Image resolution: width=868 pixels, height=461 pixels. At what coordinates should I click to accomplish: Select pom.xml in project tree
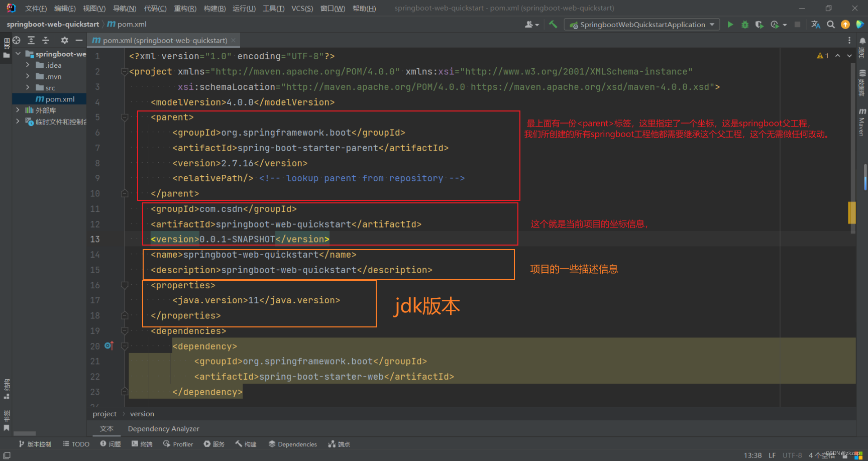click(x=55, y=99)
